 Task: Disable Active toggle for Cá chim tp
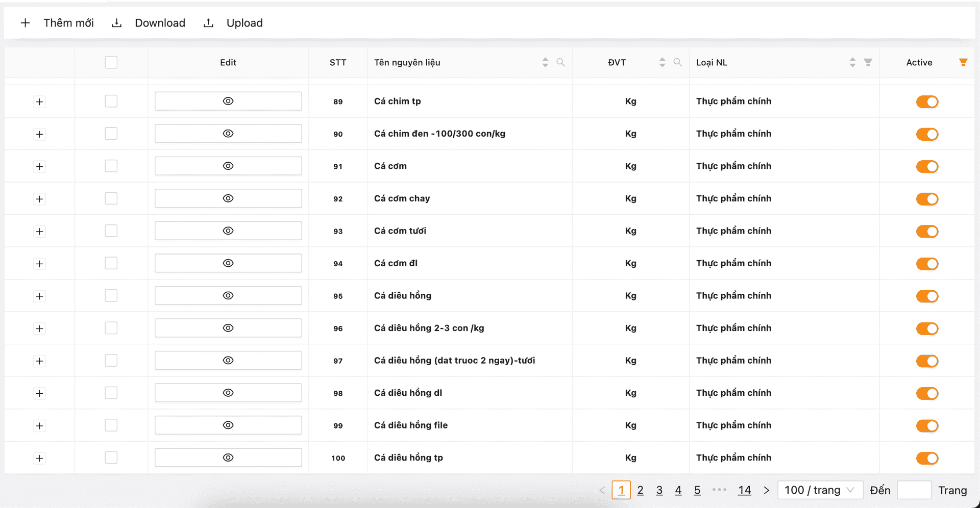[927, 102]
